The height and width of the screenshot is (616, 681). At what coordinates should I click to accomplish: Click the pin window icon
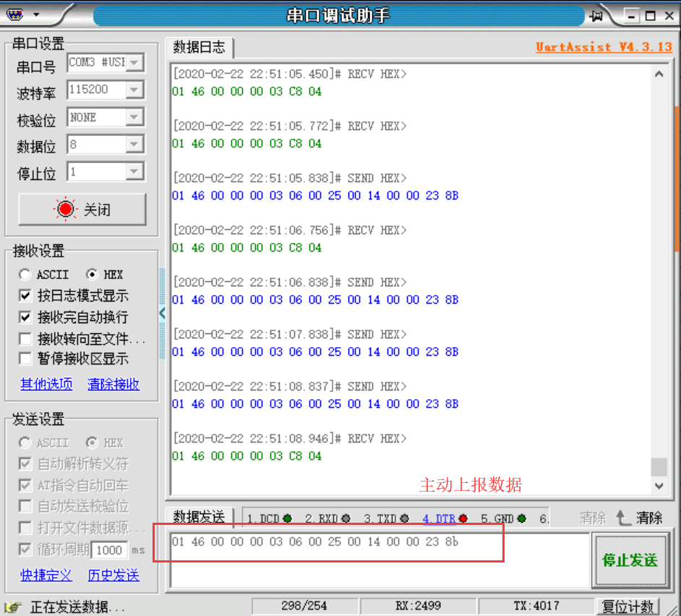pyautogui.click(x=597, y=15)
